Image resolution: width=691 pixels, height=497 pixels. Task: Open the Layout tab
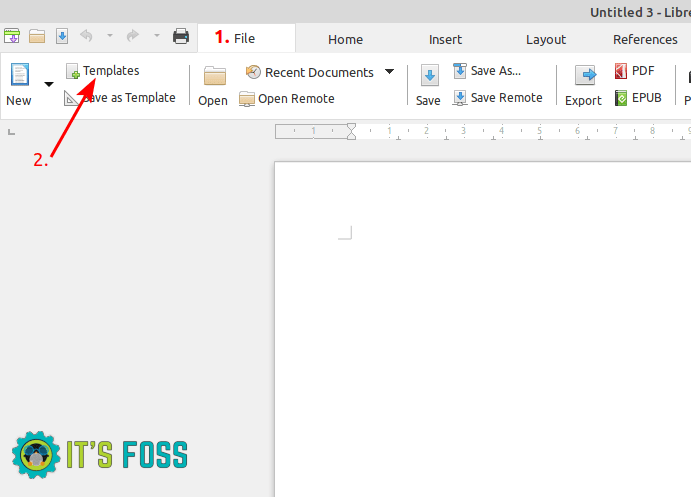[x=546, y=40]
